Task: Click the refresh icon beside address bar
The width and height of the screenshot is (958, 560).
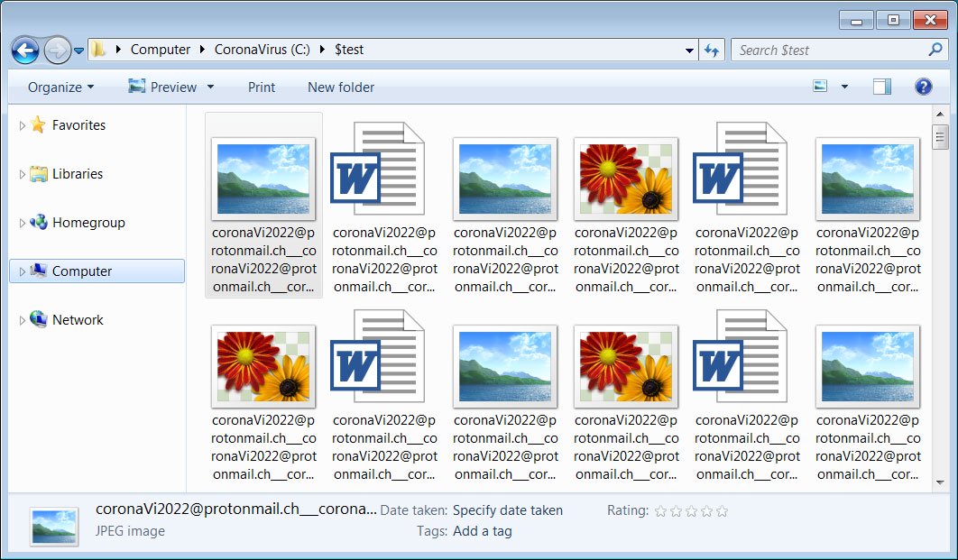Action: pos(712,50)
